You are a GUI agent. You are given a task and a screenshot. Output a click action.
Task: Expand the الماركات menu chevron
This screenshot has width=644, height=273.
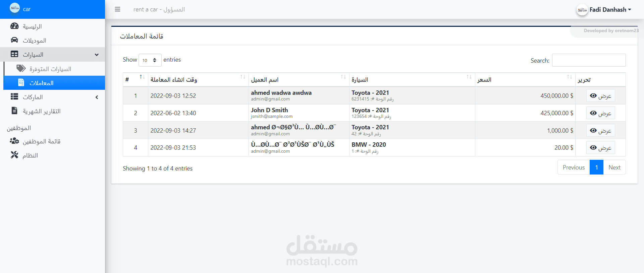tap(97, 97)
